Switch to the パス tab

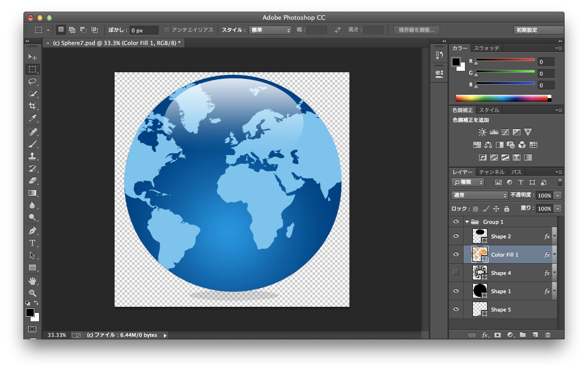coord(516,172)
